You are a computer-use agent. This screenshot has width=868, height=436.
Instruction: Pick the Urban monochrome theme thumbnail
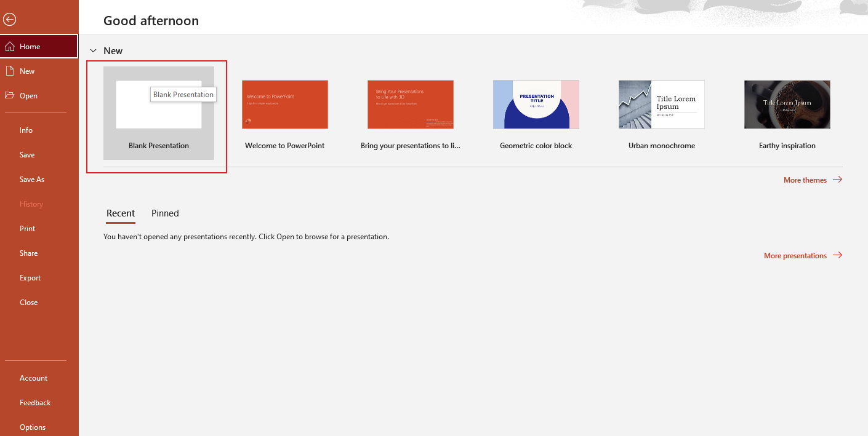pyautogui.click(x=662, y=105)
